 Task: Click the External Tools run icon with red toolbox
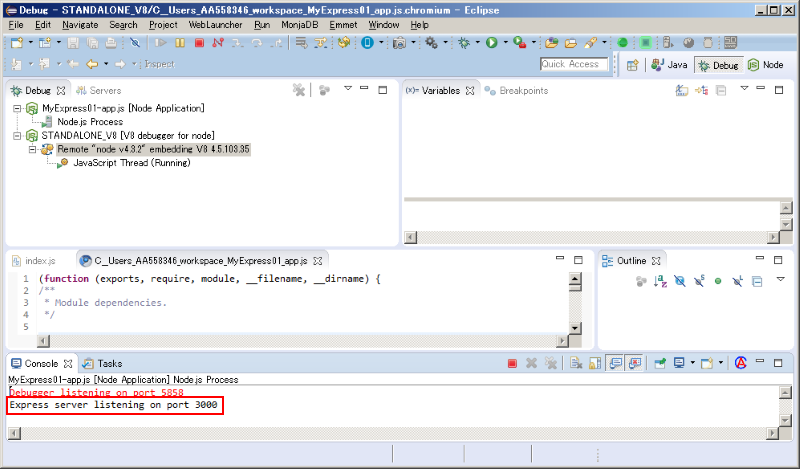coord(519,43)
